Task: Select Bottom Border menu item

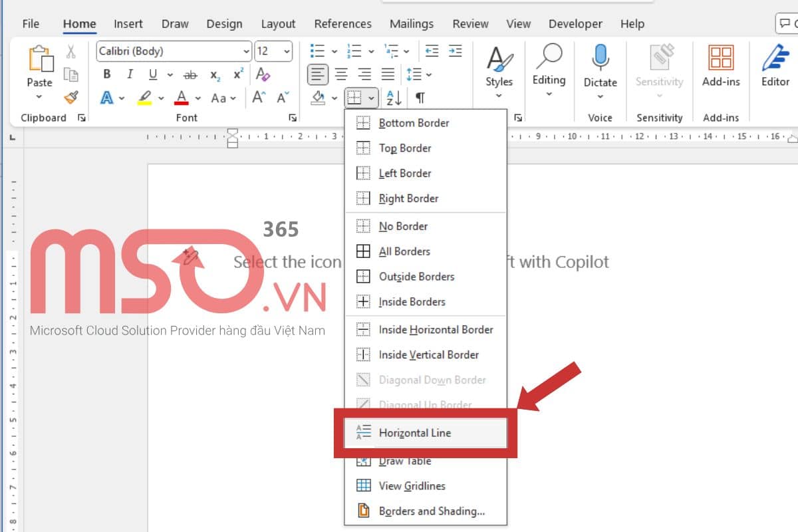Action: click(426, 123)
